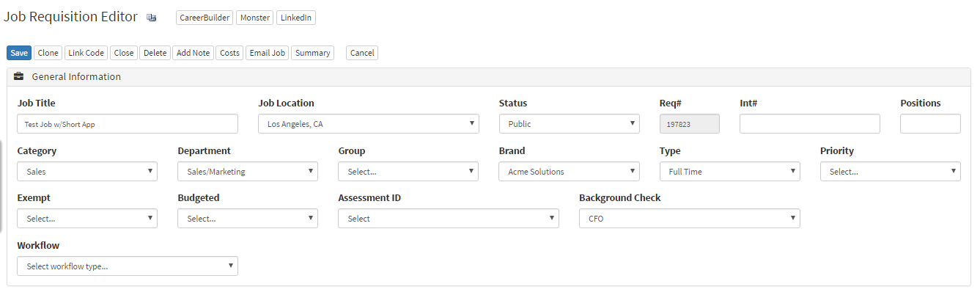Share the job on LinkedIn
The image size is (980, 295).
[x=296, y=18]
